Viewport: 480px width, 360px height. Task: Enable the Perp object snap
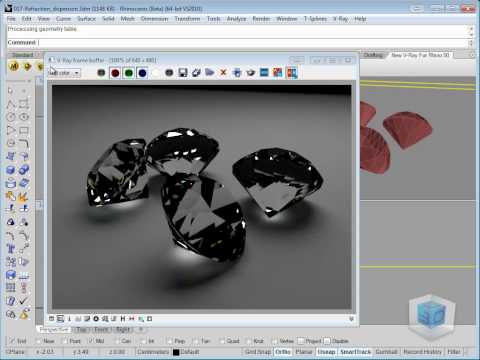coord(170,341)
